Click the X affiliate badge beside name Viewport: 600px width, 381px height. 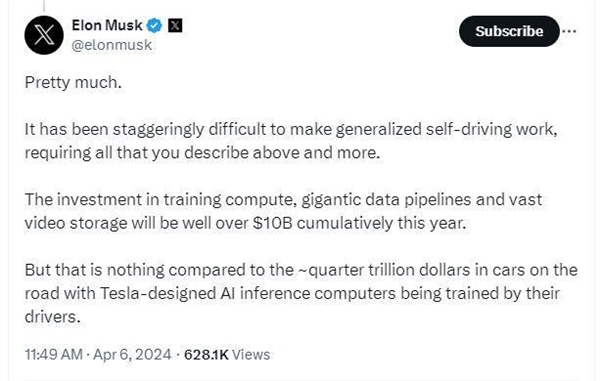[175, 26]
